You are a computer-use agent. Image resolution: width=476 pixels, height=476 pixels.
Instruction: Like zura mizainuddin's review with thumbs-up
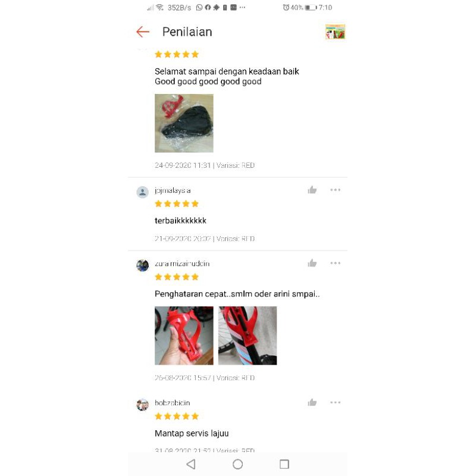click(x=312, y=263)
